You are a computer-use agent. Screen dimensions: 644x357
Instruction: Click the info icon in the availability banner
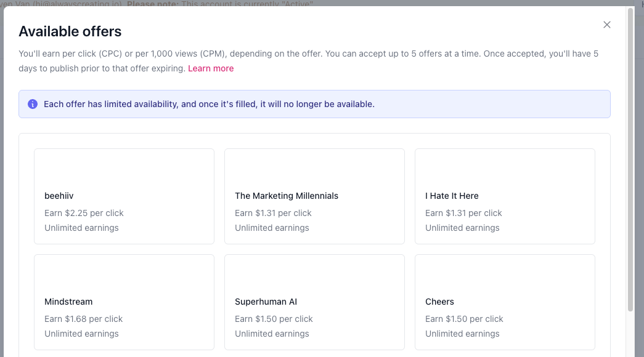pos(33,104)
